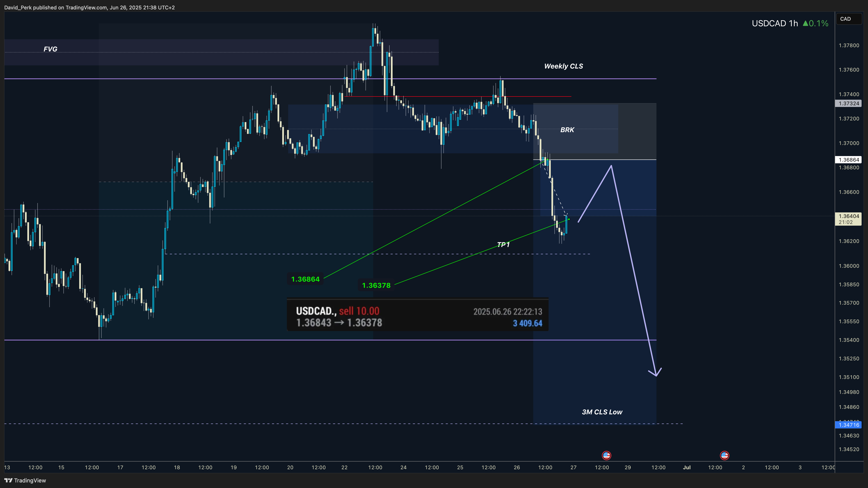Click the green 1.36378 callout label
Screen dimensions: 868x488
376,285
